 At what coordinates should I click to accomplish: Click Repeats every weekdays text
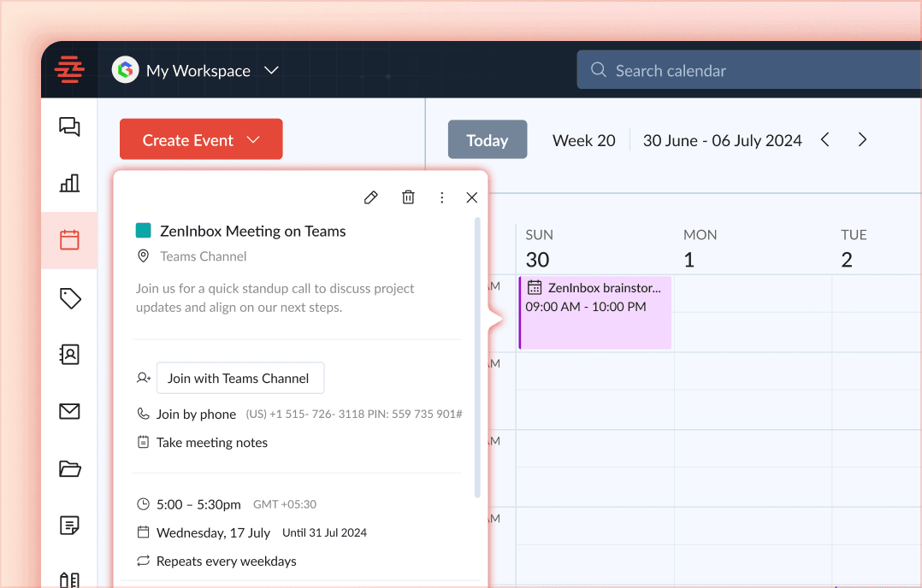coord(227,561)
